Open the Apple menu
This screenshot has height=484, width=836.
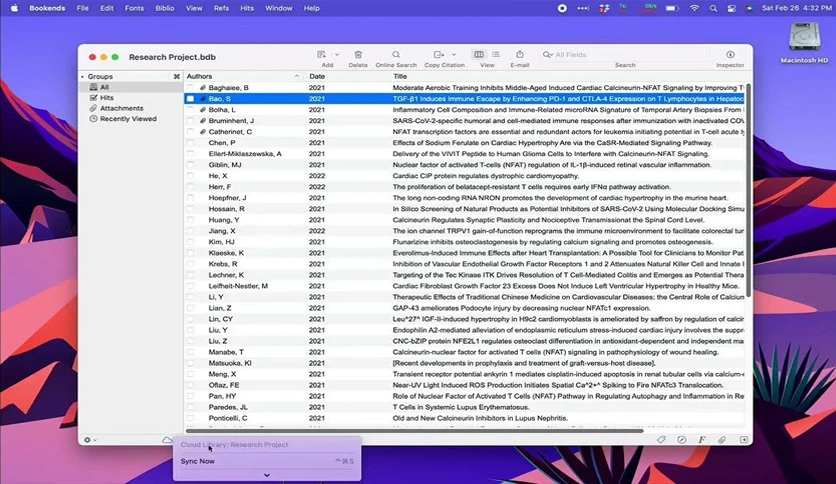(x=14, y=8)
